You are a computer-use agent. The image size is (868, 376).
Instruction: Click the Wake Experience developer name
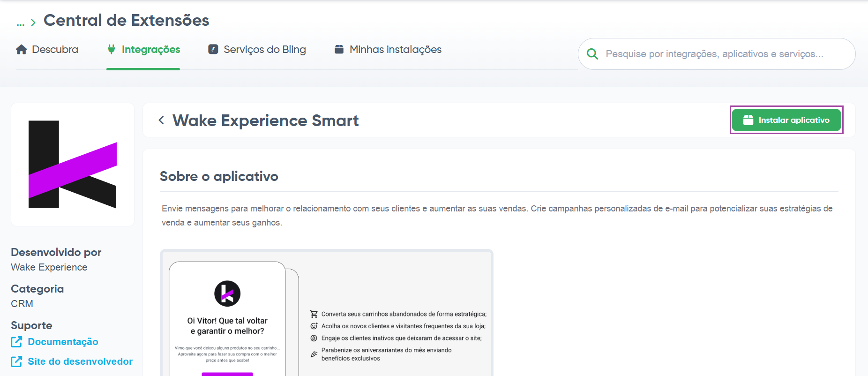(x=49, y=267)
